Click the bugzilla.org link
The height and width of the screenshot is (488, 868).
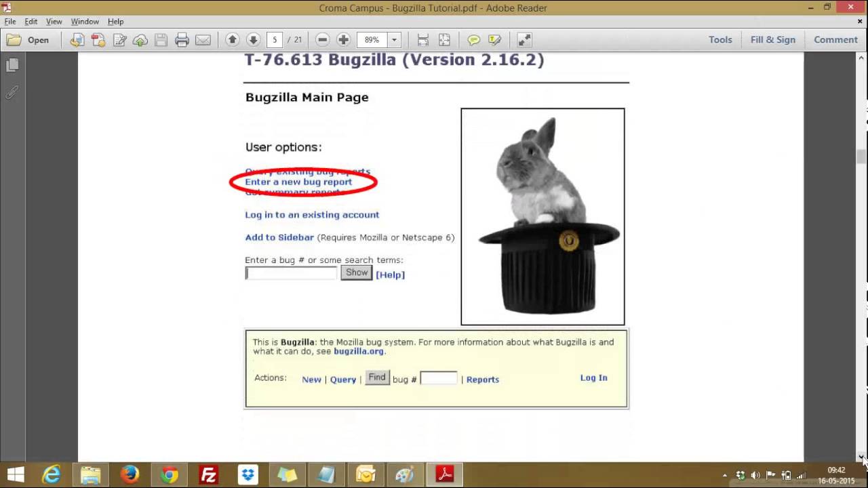point(359,351)
